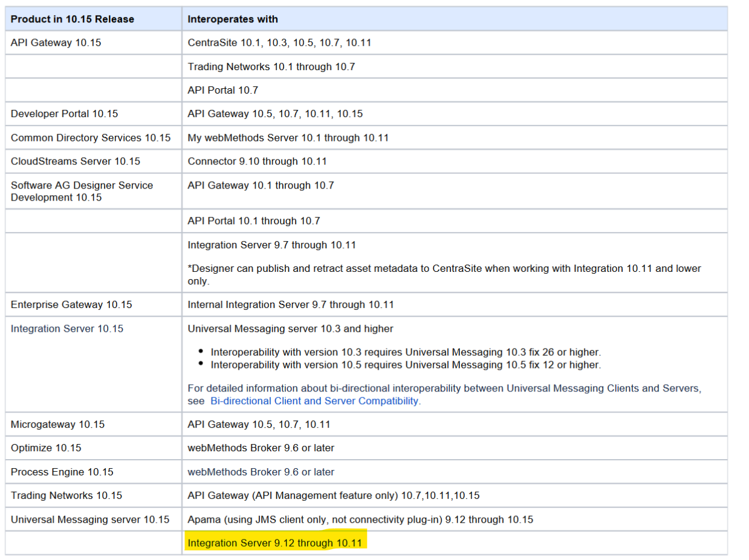
Task: Select 'CentraSite 10.1, 10.3, 10.5, 10.7, 10.11' cell
Action: (x=455, y=43)
